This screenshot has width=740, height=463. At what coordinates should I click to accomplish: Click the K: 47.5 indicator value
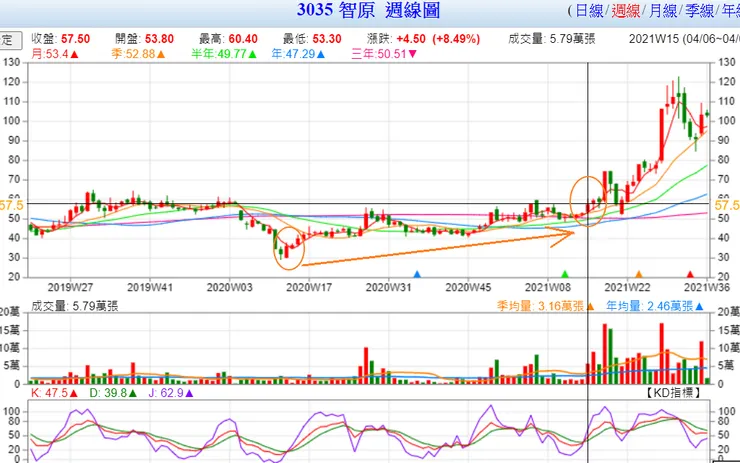(x=54, y=393)
